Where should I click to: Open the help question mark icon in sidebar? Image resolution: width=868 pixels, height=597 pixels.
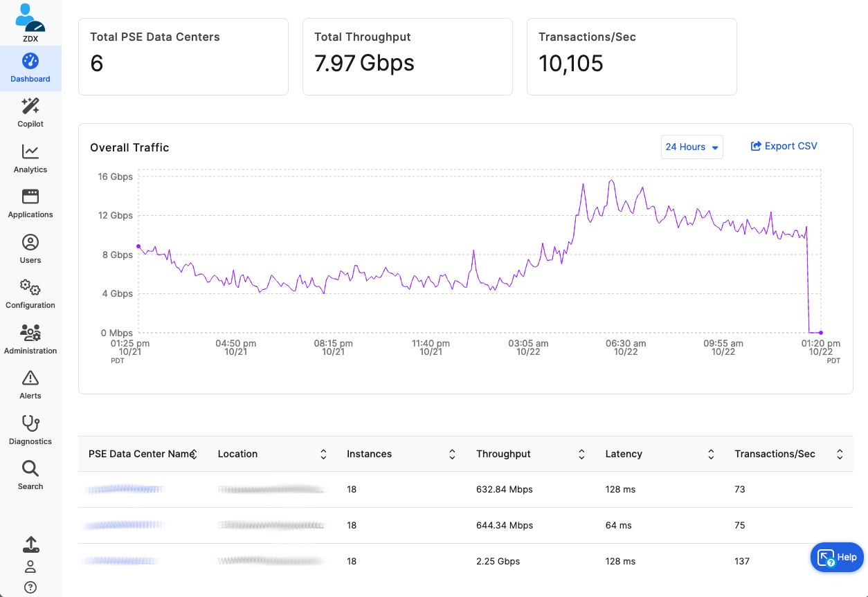coord(30,587)
